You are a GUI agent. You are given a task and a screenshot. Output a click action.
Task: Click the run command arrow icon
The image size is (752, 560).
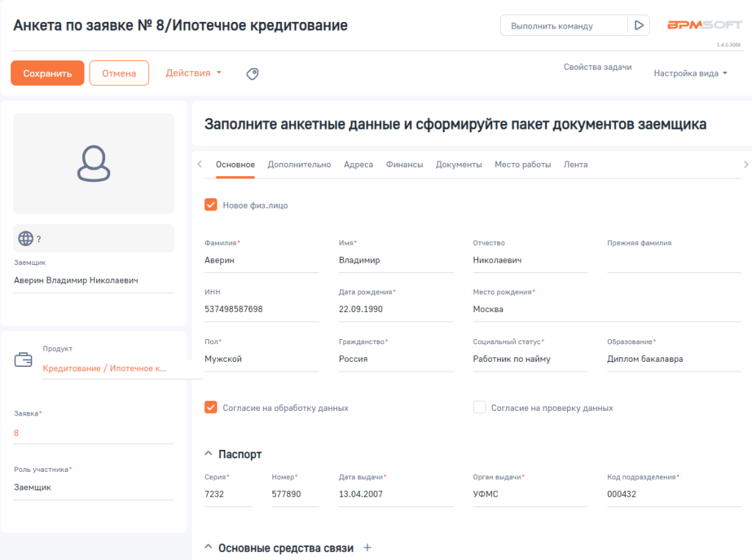(638, 24)
